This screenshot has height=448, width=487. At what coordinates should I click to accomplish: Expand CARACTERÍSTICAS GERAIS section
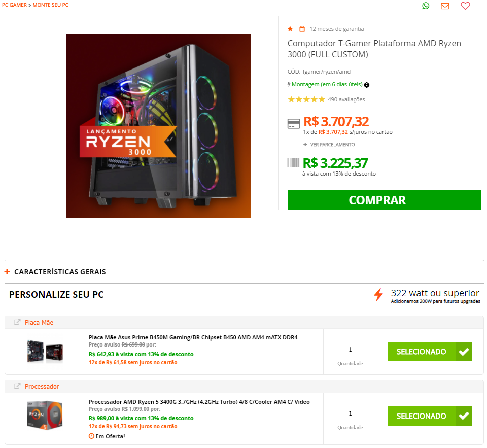pyautogui.click(x=55, y=272)
